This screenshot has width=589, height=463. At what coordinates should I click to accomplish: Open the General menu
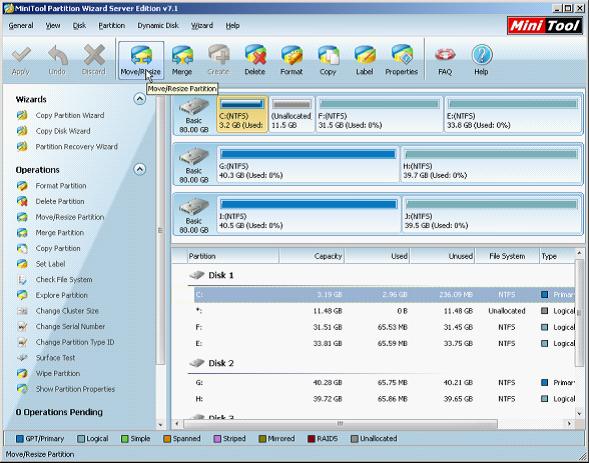tap(21, 26)
